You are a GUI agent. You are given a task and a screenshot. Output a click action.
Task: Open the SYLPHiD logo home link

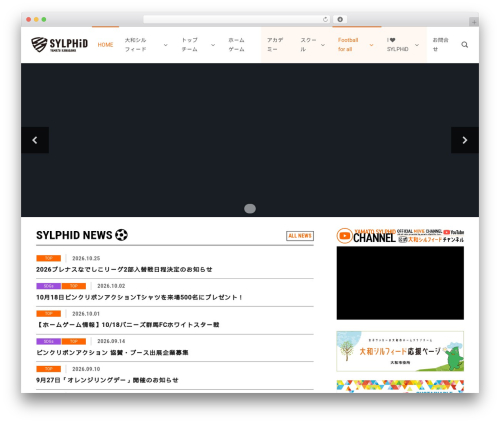60,45
